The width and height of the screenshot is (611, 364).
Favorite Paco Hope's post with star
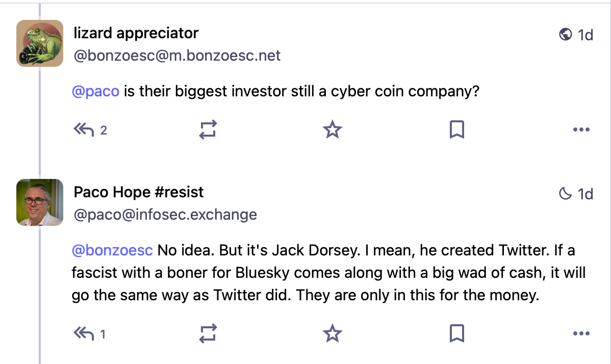pos(333,334)
